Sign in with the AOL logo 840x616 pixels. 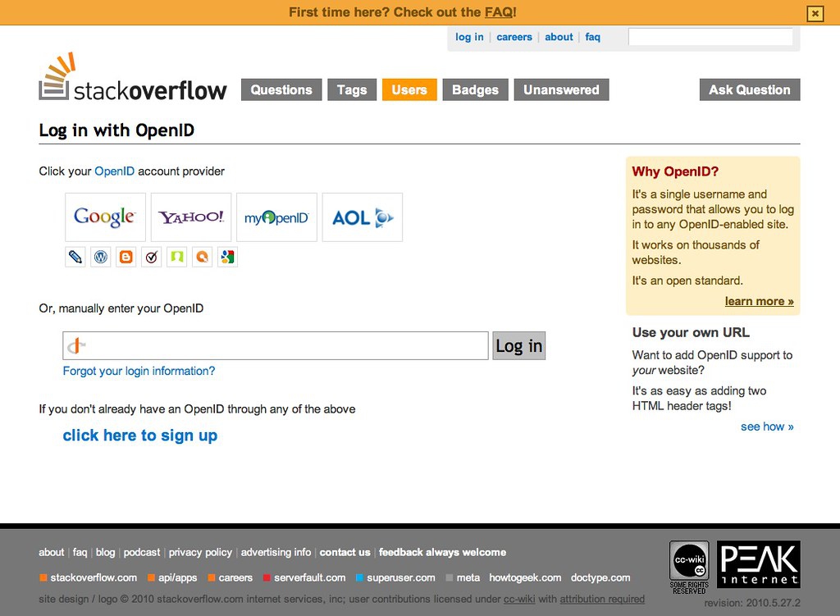[x=362, y=217]
